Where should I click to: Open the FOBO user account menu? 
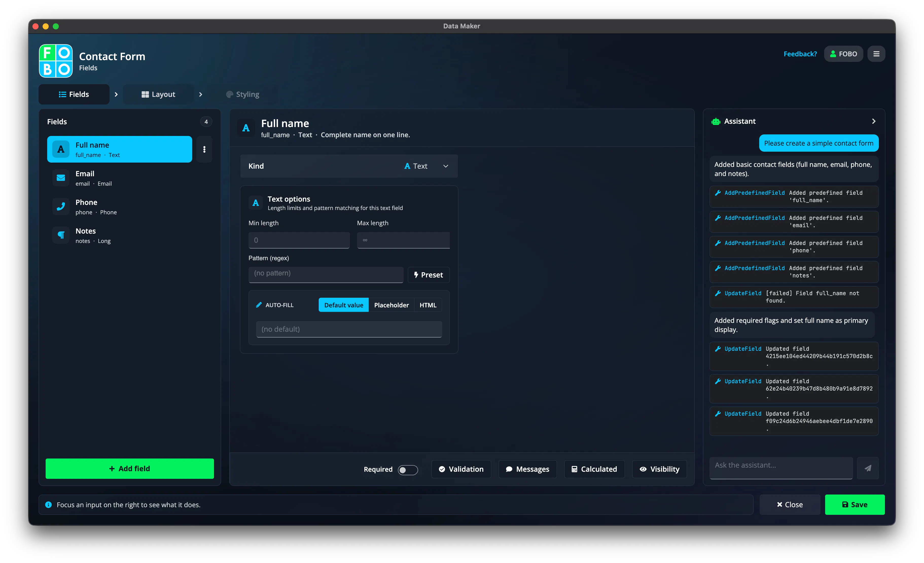pos(843,54)
